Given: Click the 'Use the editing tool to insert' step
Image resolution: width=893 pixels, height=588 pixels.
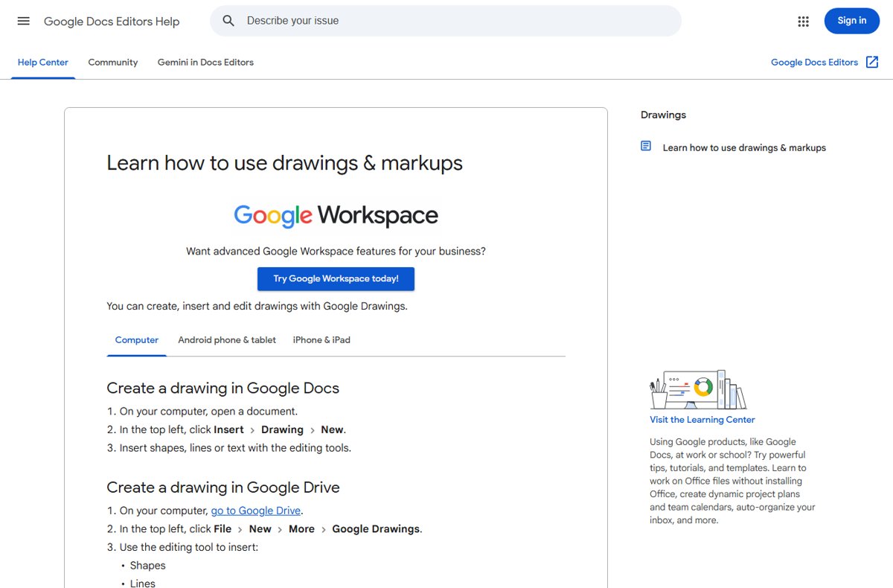Looking at the screenshot, I should tap(189, 548).
